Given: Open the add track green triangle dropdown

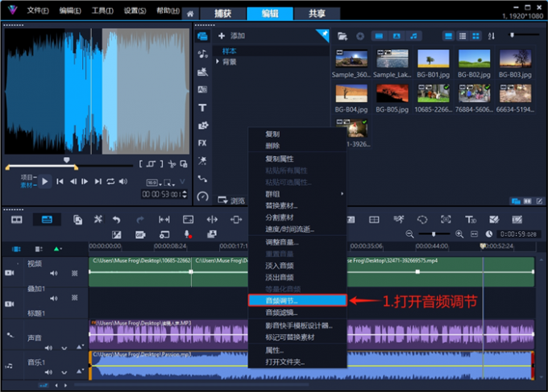Looking at the screenshot, I should 58,249.
